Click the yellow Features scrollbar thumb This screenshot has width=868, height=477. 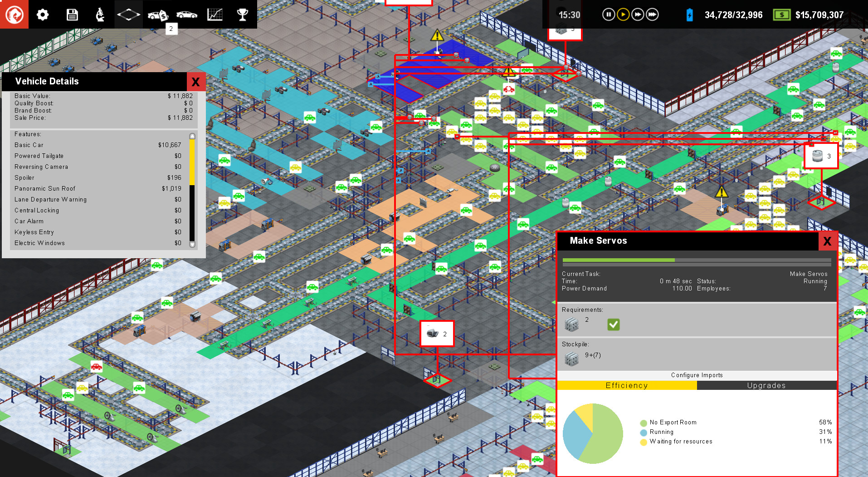coord(192,162)
